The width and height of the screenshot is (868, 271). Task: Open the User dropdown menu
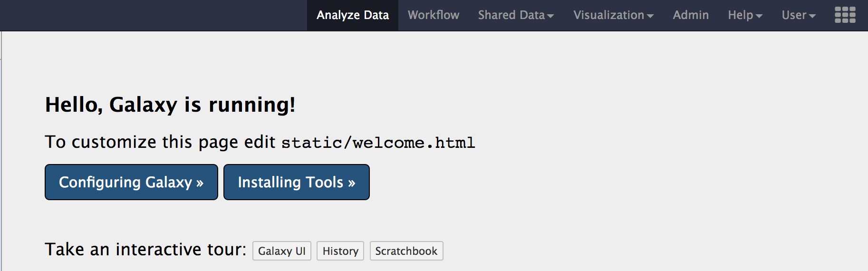[798, 15]
